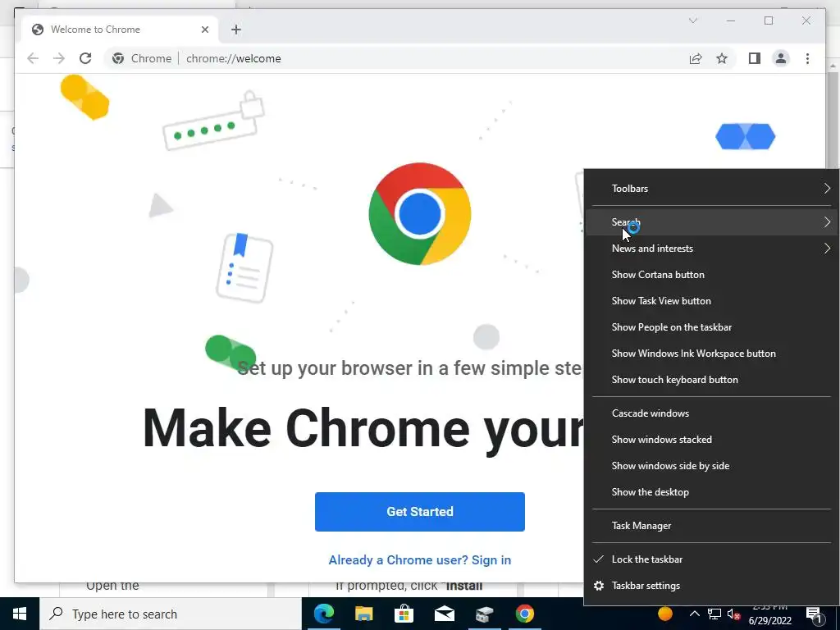Uncheck Lock the taskbar
Viewport: 840px width, 630px height.
[x=711, y=559]
